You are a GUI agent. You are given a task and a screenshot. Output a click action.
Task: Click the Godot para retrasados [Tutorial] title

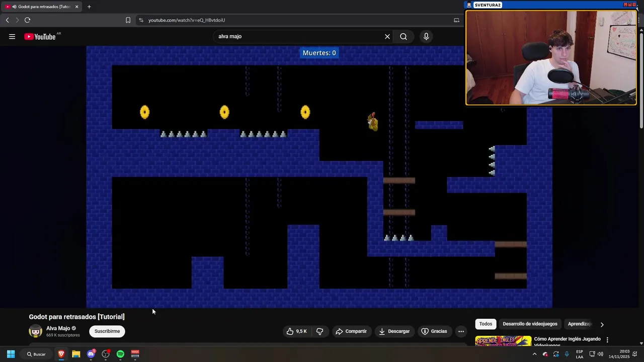77,317
